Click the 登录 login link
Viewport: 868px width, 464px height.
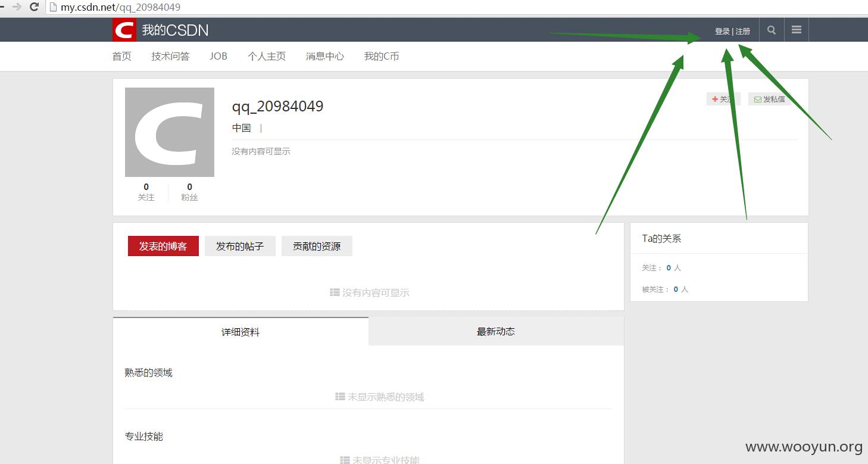coord(722,32)
